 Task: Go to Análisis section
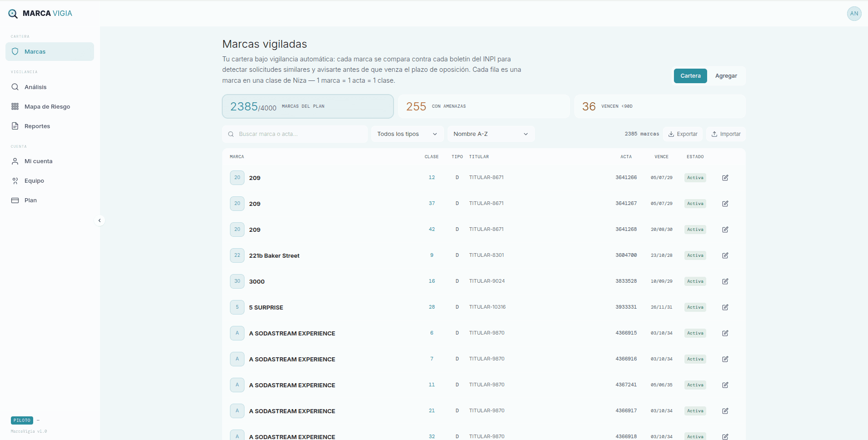click(50, 87)
